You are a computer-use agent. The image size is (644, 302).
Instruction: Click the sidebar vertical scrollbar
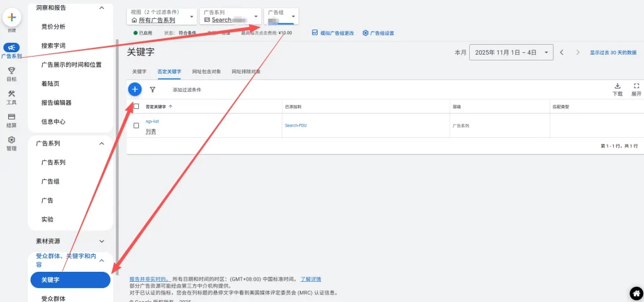tap(118, 157)
